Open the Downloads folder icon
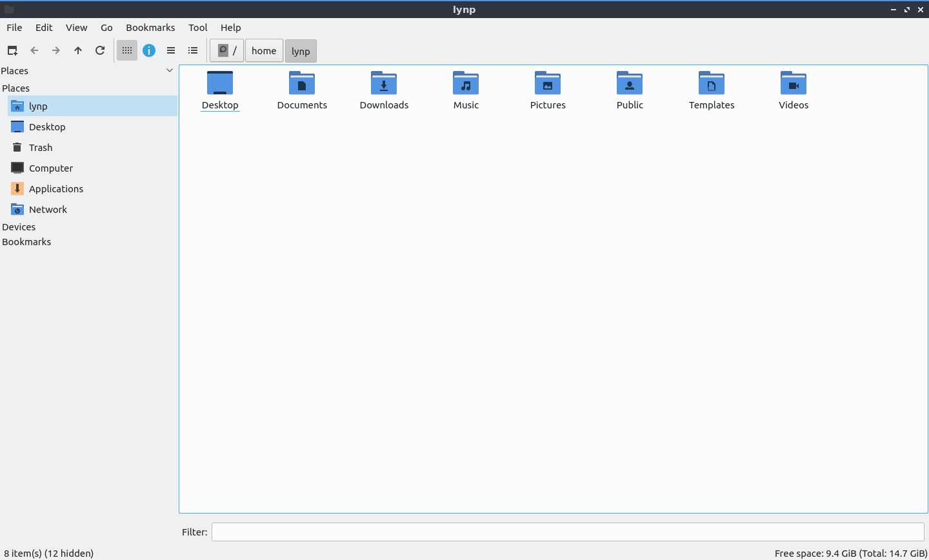The width and height of the screenshot is (929, 560). pyautogui.click(x=384, y=83)
